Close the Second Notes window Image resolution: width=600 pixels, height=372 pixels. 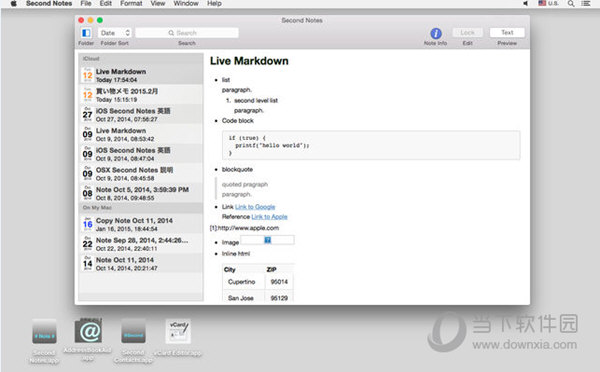(x=81, y=20)
